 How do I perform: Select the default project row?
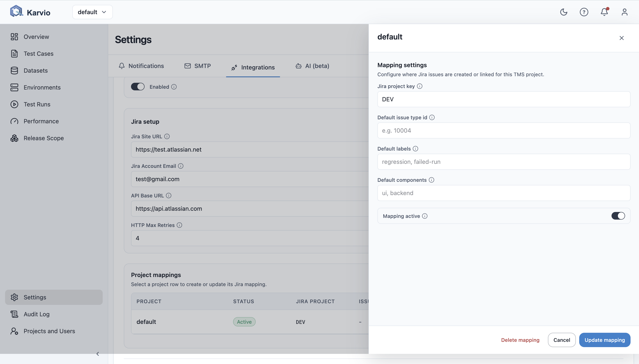point(250,322)
